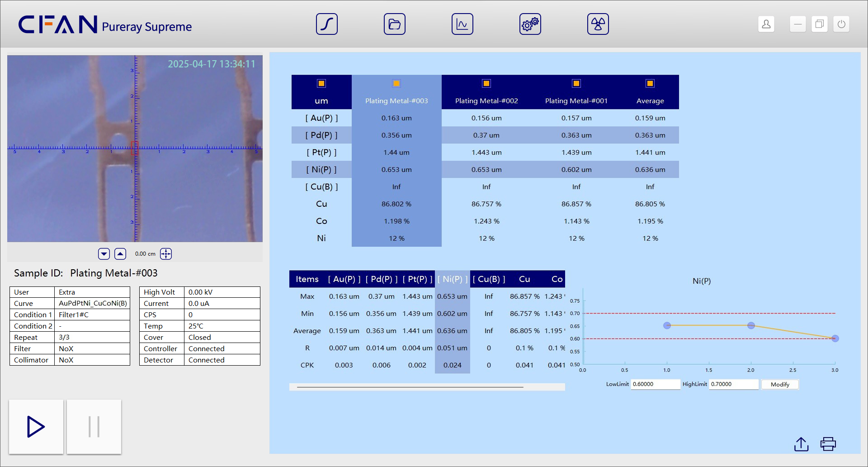Click the radiation symbol icon
Viewport: 868px width, 467px height.
point(598,24)
